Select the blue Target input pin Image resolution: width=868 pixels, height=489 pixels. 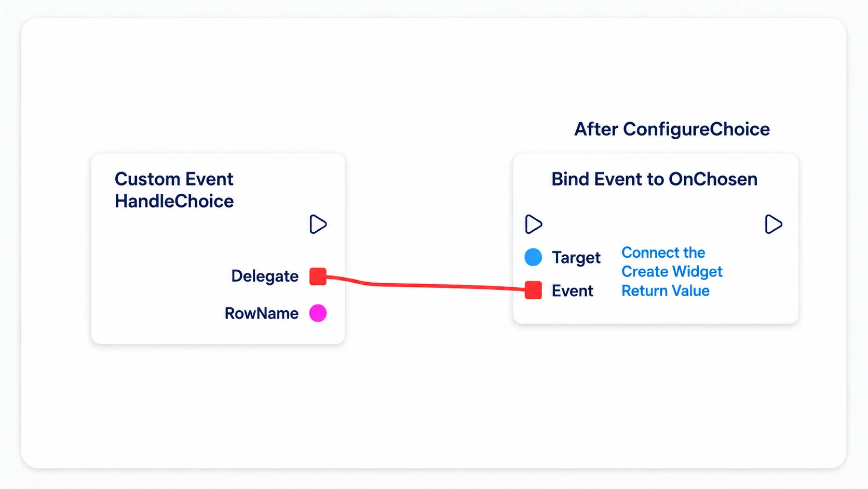533,257
